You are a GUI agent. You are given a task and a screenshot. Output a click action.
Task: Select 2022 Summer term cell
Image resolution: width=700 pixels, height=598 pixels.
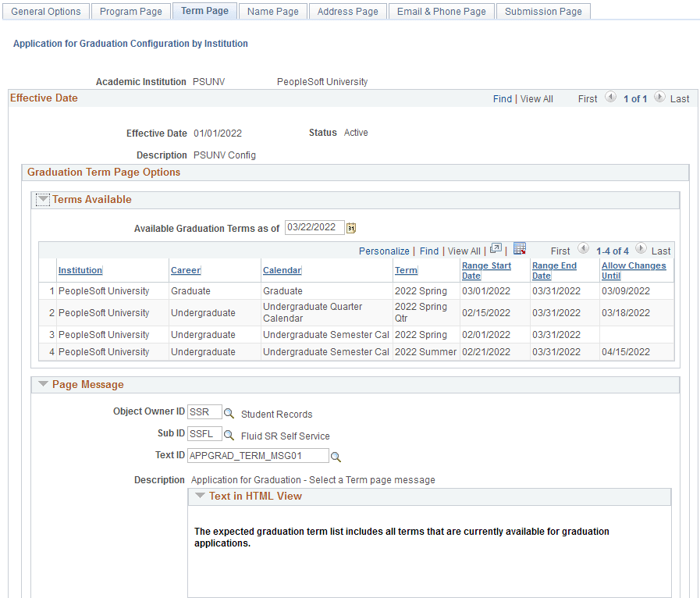[425, 352]
